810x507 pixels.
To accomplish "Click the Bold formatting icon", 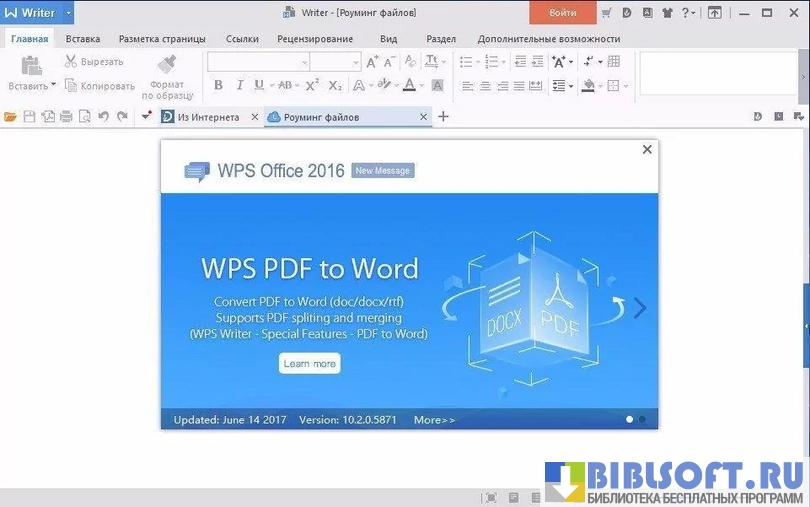I will pyautogui.click(x=218, y=86).
